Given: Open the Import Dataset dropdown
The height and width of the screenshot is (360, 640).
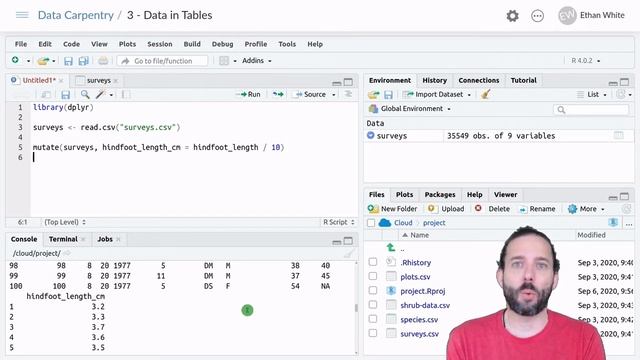Looking at the screenshot, I should coord(437,95).
